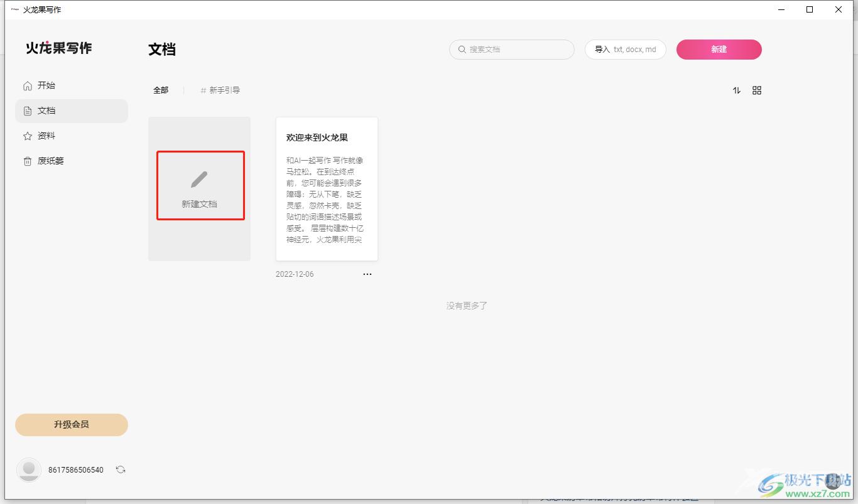The height and width of the screenshot is (504, 858).
Task: Click the document icon beside 文档
Action: [28, 111]
